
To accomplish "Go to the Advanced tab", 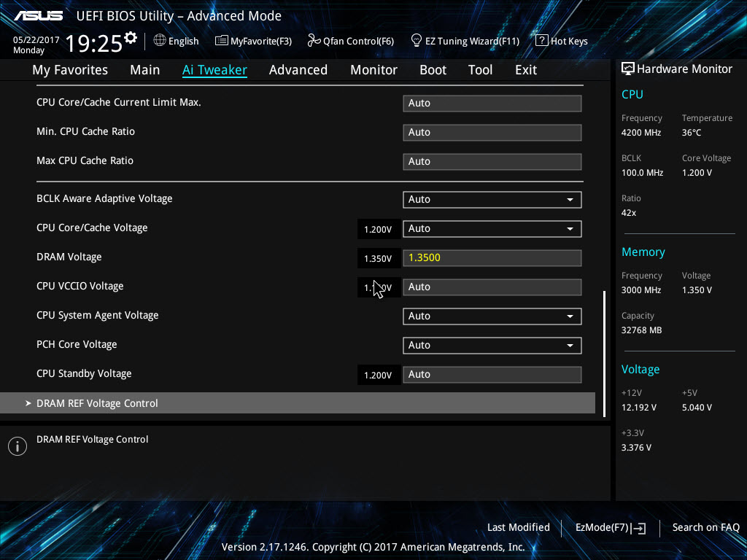I will 298,69.
